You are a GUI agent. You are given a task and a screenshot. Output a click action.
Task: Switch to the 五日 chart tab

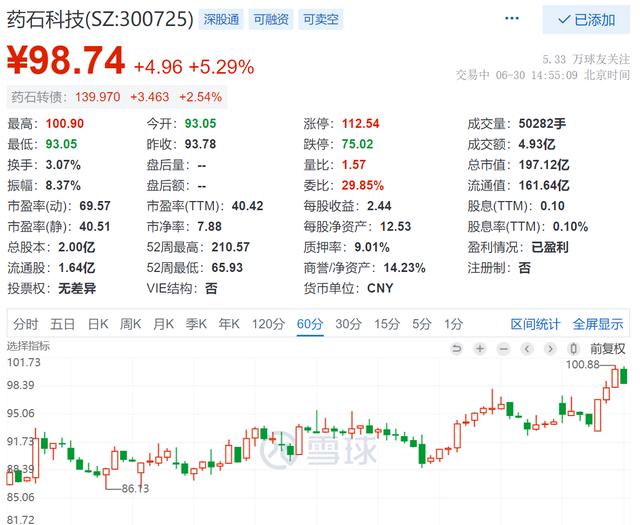click(x=62, y=324)
